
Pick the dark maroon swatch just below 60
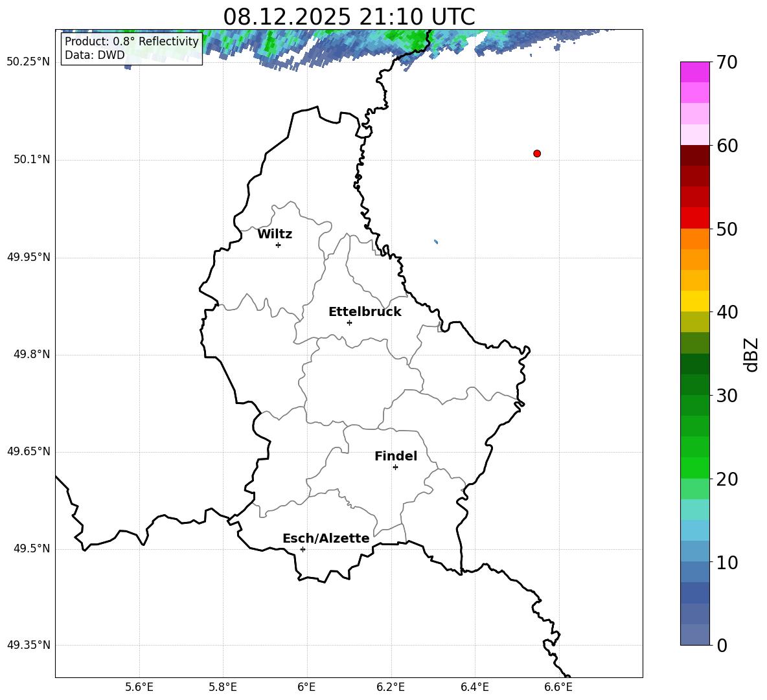tap(695, 155)
